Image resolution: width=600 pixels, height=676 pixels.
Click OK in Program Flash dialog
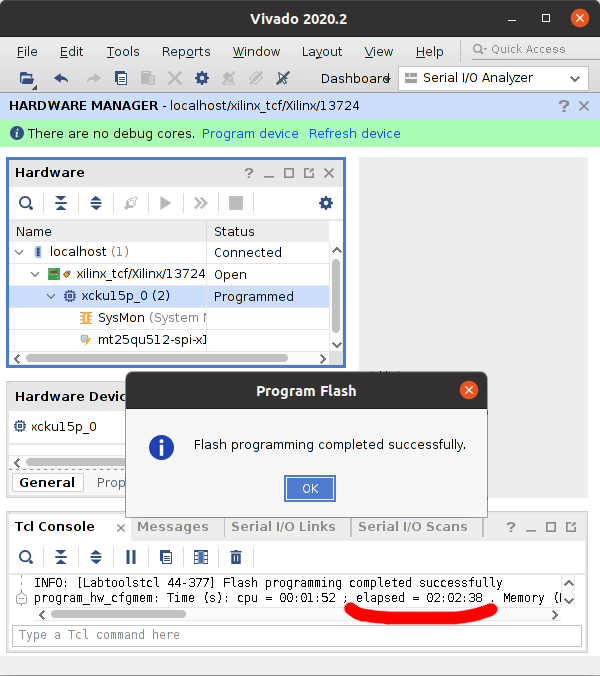[x=310, y=488]
